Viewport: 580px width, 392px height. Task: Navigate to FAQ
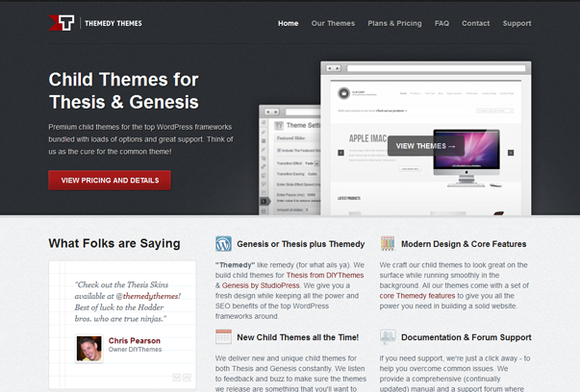click(441, 23)
